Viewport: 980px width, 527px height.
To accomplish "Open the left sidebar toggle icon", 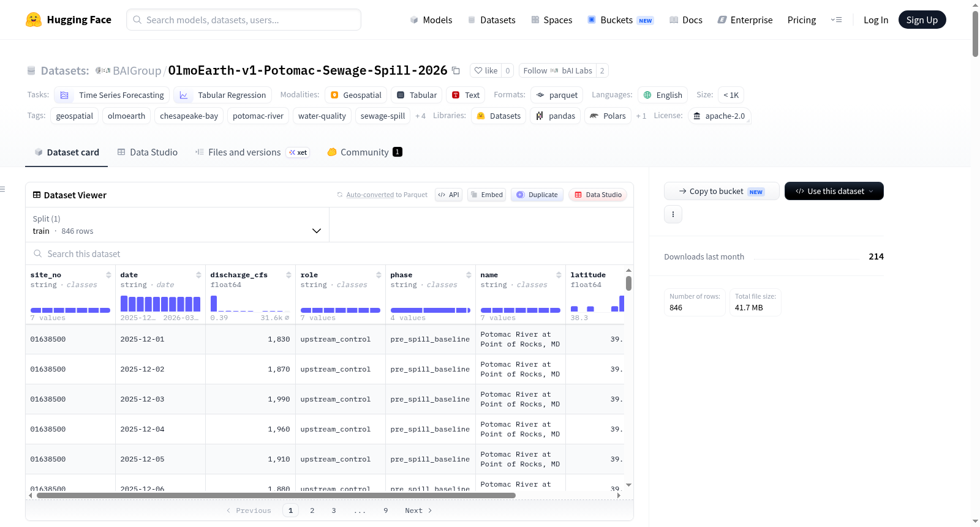I will click(2, 189).
